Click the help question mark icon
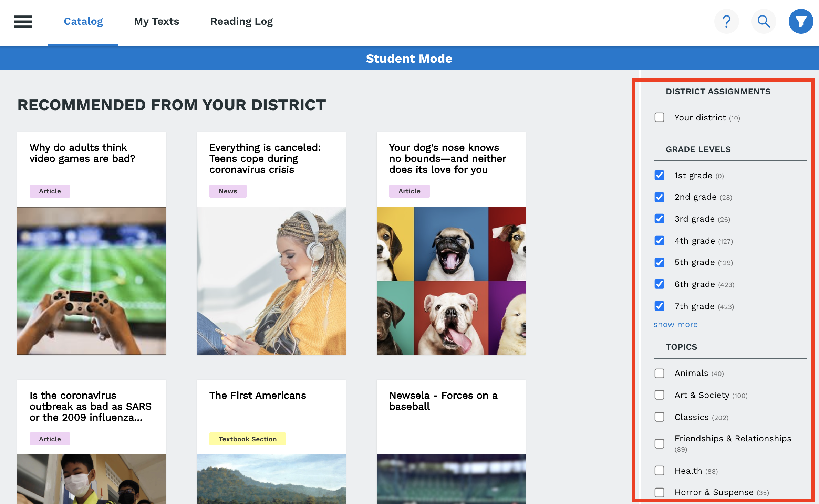 (726, 21)
